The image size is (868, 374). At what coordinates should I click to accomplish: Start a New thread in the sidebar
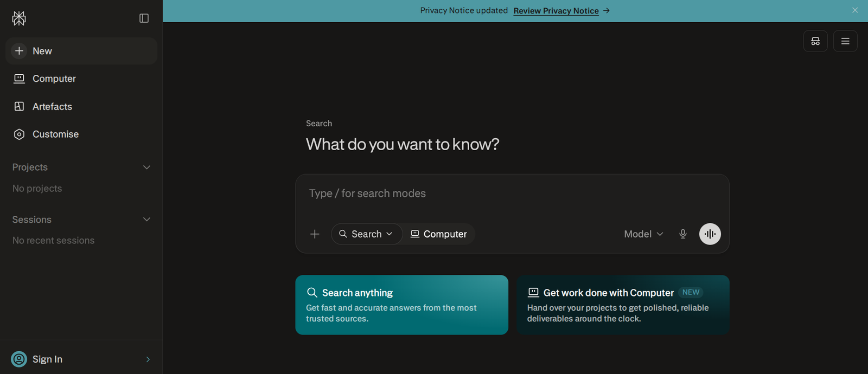pos(81,51)
